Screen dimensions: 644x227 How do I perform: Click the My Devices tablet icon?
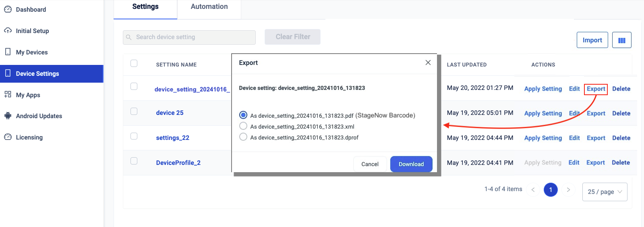8,52
